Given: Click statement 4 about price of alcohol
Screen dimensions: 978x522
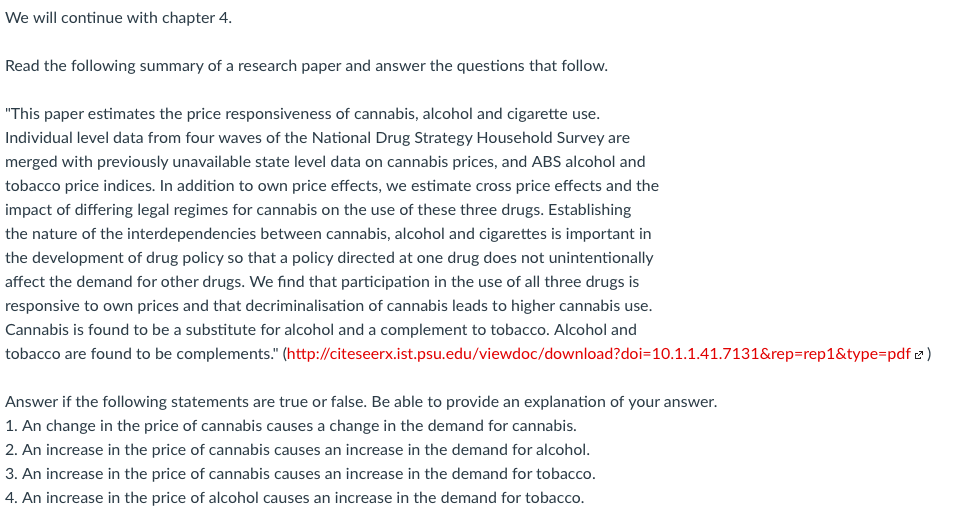Looking at the screenshot, I should coord(294,498).
